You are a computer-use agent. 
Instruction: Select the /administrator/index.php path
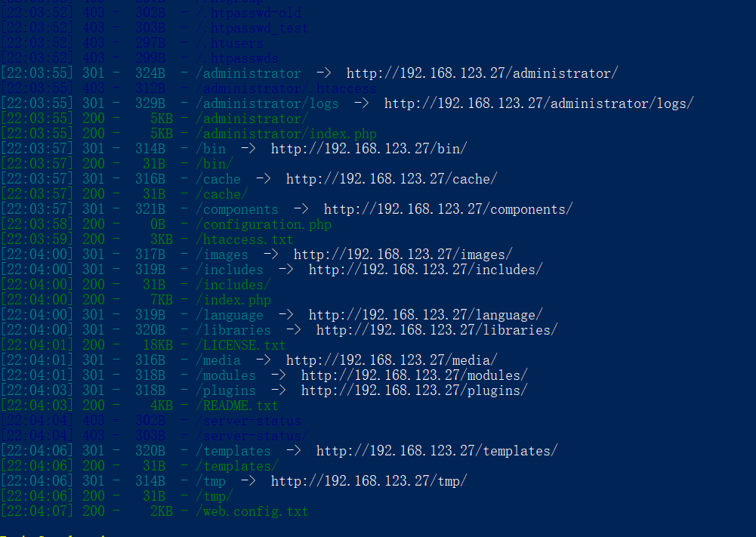(286, 134)
